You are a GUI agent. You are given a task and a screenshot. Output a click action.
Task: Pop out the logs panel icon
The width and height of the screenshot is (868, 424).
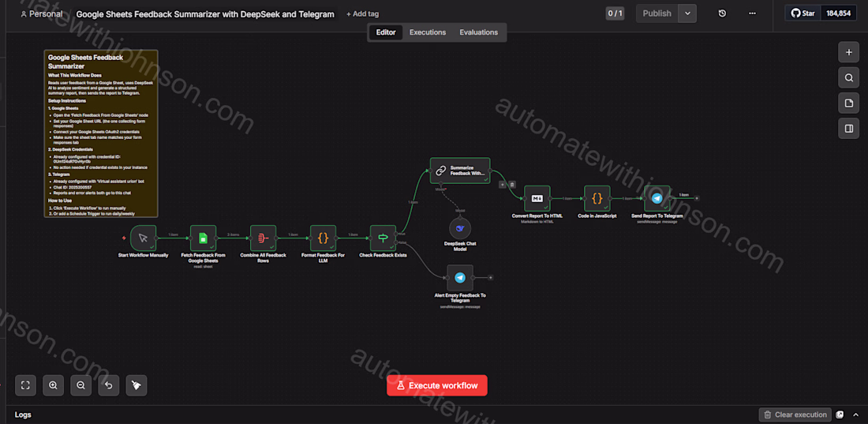click(x=840, y=415)
